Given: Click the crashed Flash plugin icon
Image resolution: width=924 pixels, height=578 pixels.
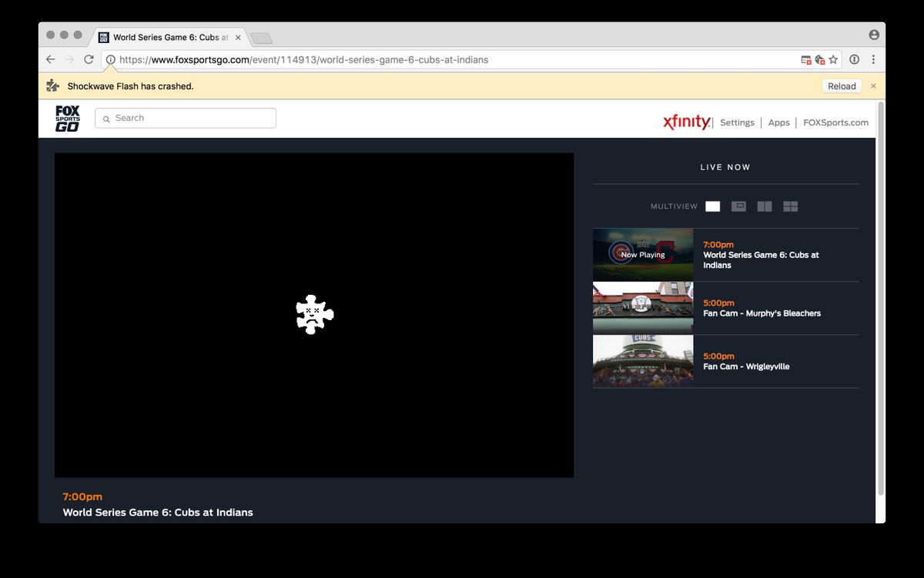Looking at the screenshot, I should pyautogui.click(x=315, y=314).
